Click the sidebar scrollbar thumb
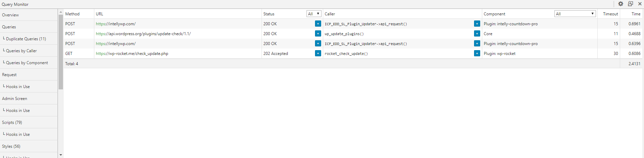The image size is (644, 158). (61, 51)
